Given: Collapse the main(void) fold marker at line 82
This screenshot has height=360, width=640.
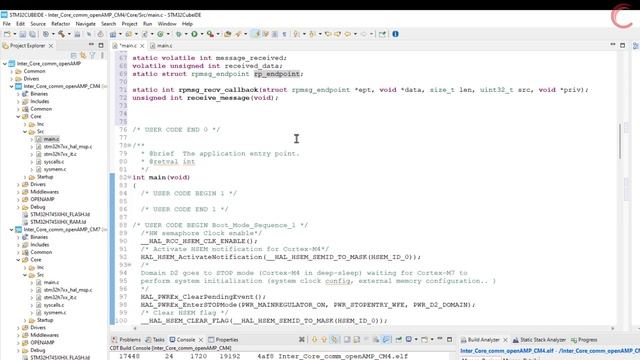Looking at the screenshot, I should point(129,178).
